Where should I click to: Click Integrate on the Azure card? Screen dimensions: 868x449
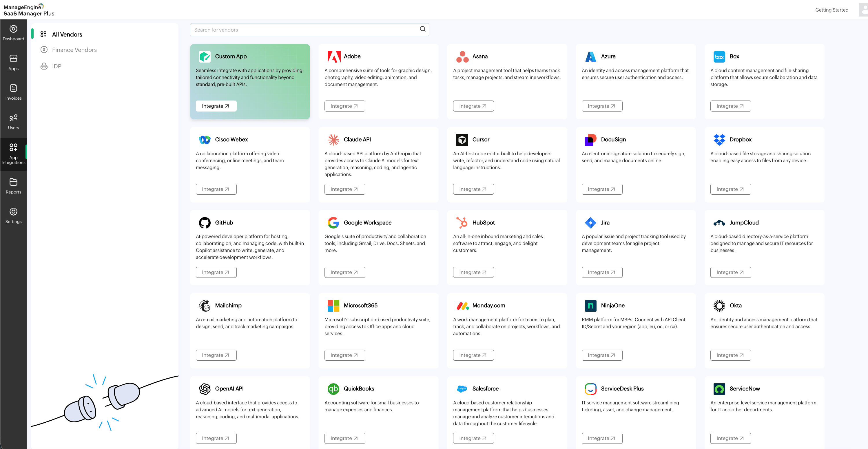(602, 106)
